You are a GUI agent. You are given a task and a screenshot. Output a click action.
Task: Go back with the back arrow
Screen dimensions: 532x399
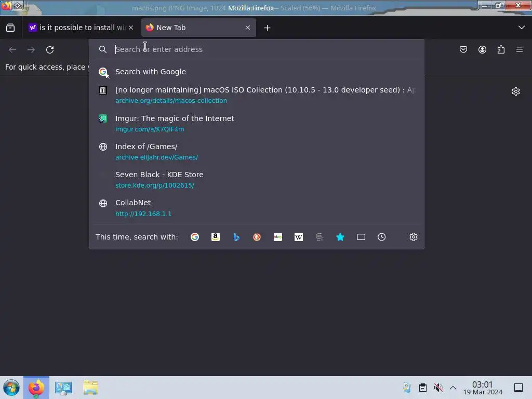(x=12, y=49)
